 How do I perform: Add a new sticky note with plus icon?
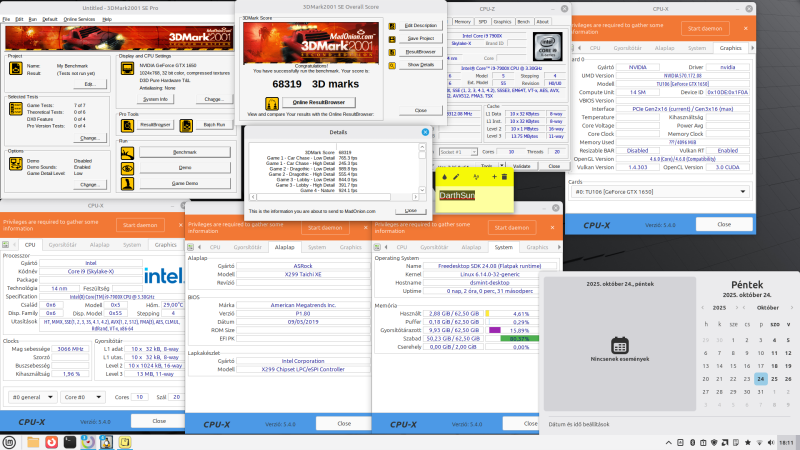[x=494, y=177]
